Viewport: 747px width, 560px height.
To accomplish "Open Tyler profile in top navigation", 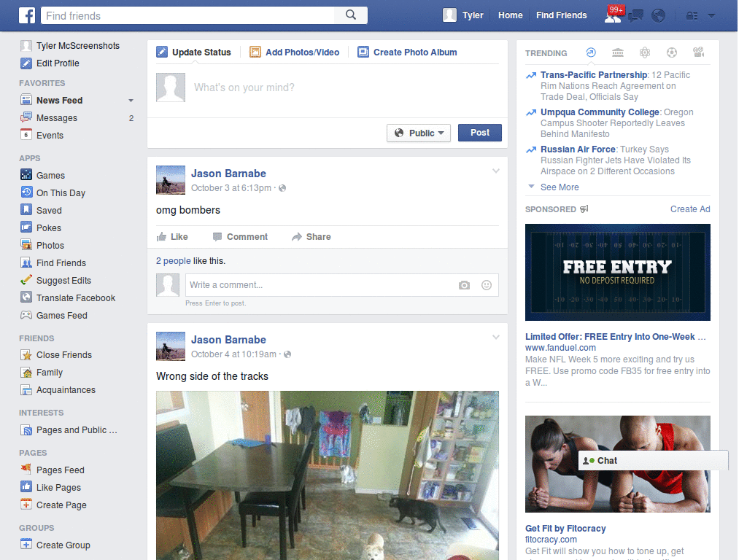I will pyautogui.click(x=463, y=15).
